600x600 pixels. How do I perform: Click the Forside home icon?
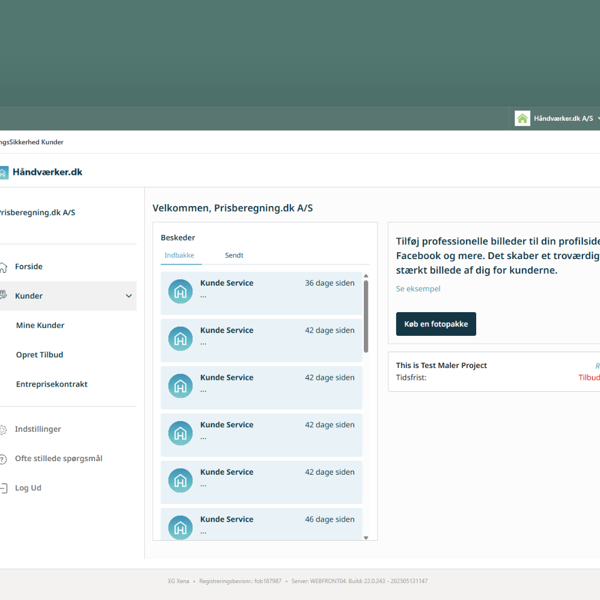click(3, 267)
